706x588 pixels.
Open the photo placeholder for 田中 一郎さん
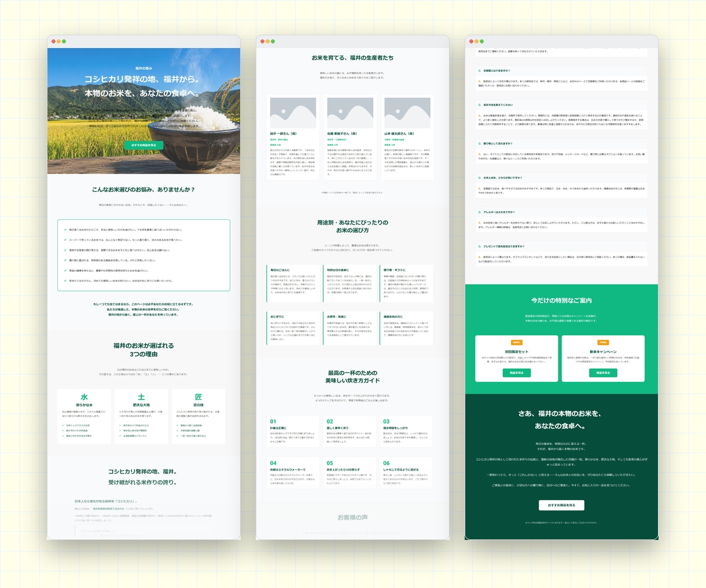[x=293, y=113]
